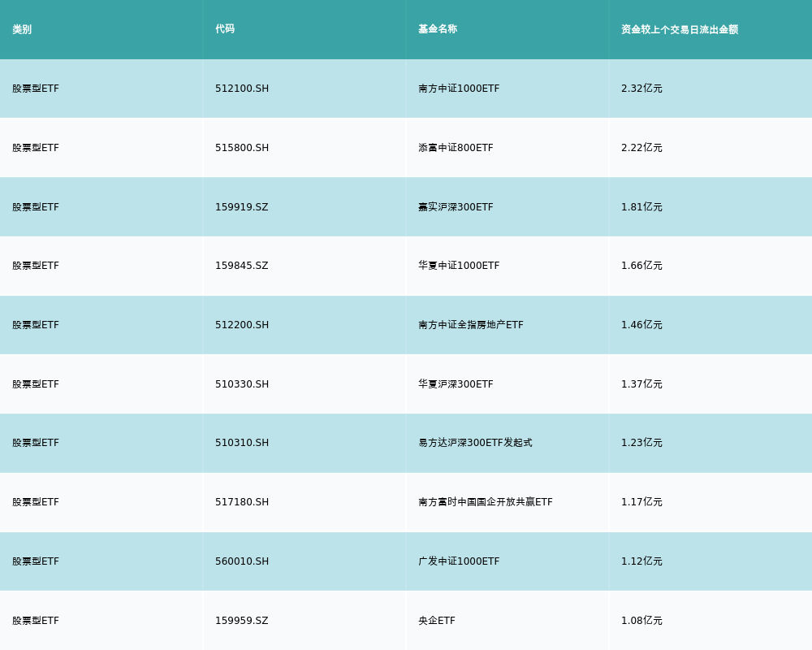The height and width of the screenshot is (650, 812).
Task: Click the 1.46亿元 outflow value
Action: point(641,325)
